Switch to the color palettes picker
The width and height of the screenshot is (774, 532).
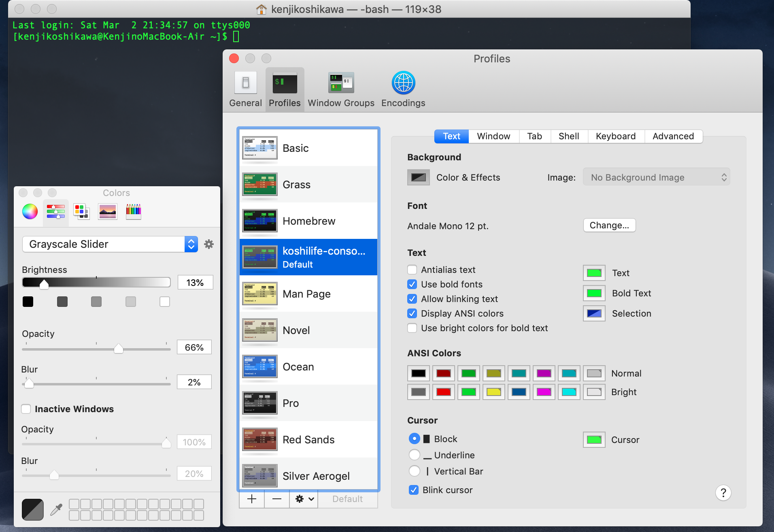tap(81, 211)
